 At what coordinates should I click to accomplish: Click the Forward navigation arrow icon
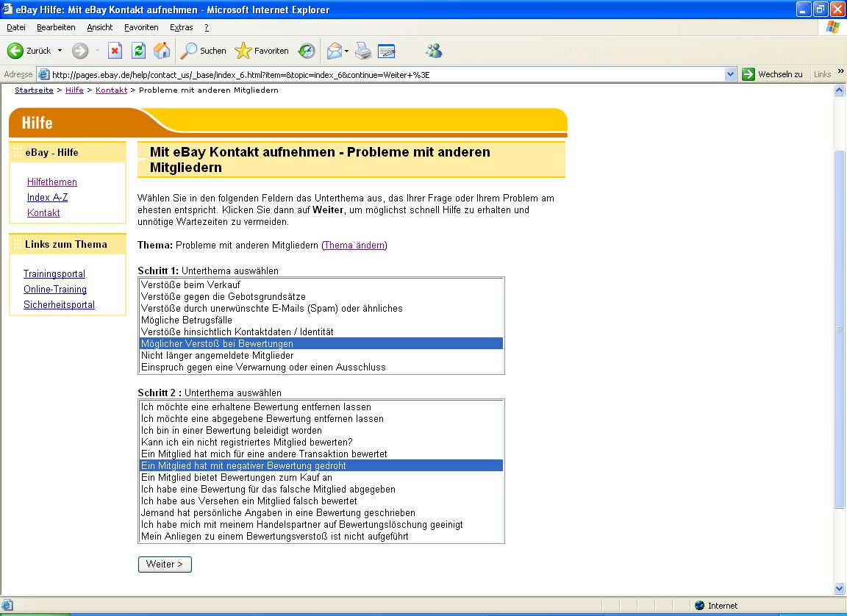[x=80, y=51]
